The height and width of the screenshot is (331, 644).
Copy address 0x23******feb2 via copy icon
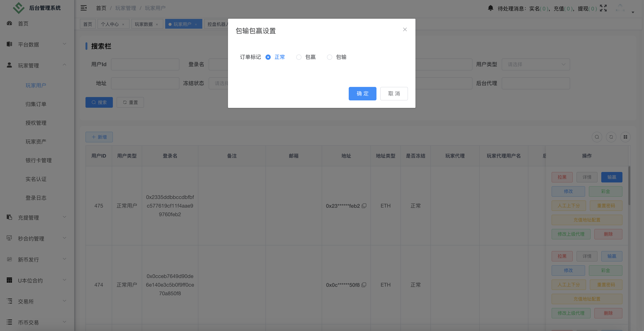click(x=364, y=206)
